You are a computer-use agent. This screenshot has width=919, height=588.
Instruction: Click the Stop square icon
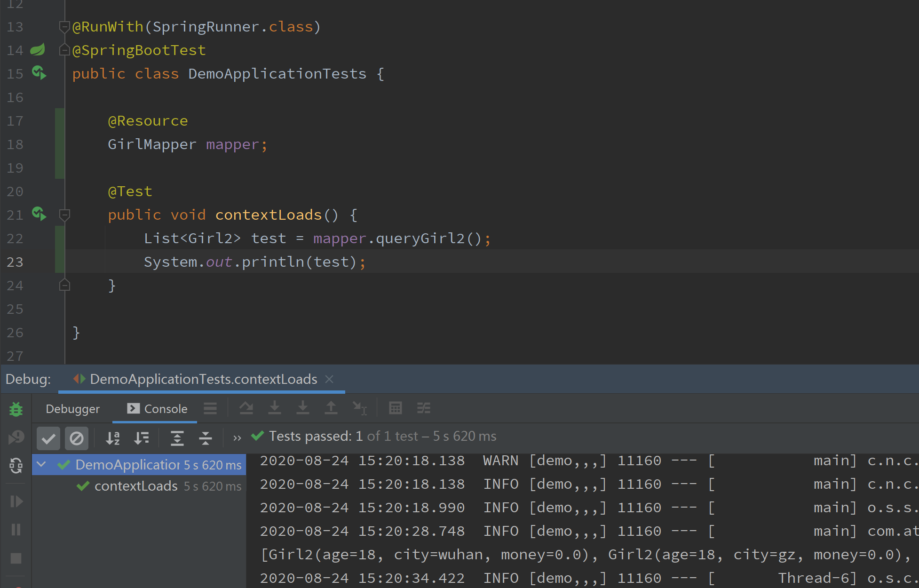pyautogui.click(x=16, y=558)
